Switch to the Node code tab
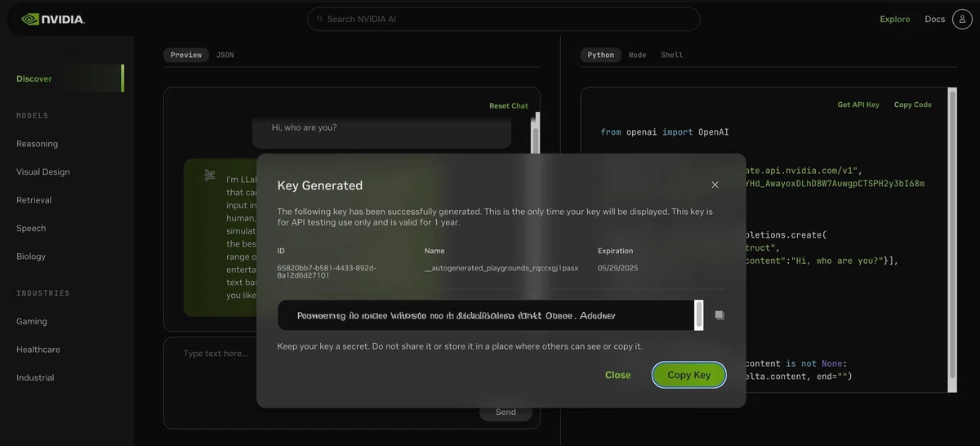This screenshot has width=980, height=446. (x=638, y=55)
